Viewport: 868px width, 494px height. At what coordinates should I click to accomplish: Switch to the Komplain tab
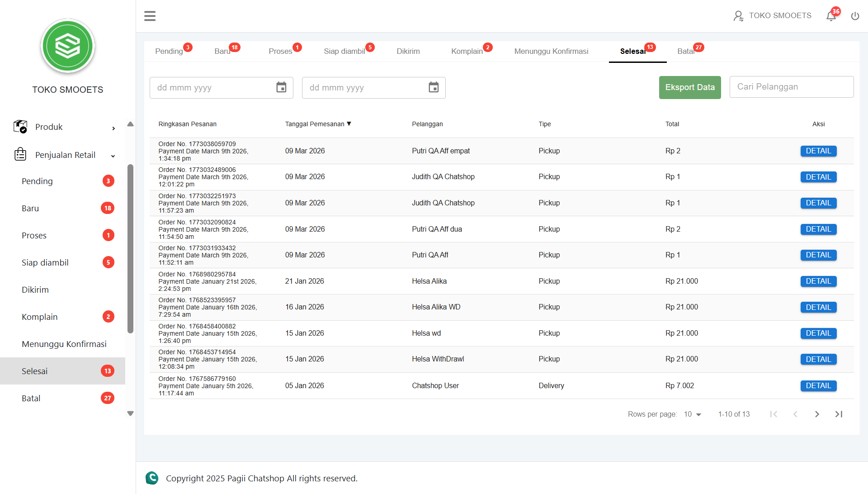click(467, 51)
